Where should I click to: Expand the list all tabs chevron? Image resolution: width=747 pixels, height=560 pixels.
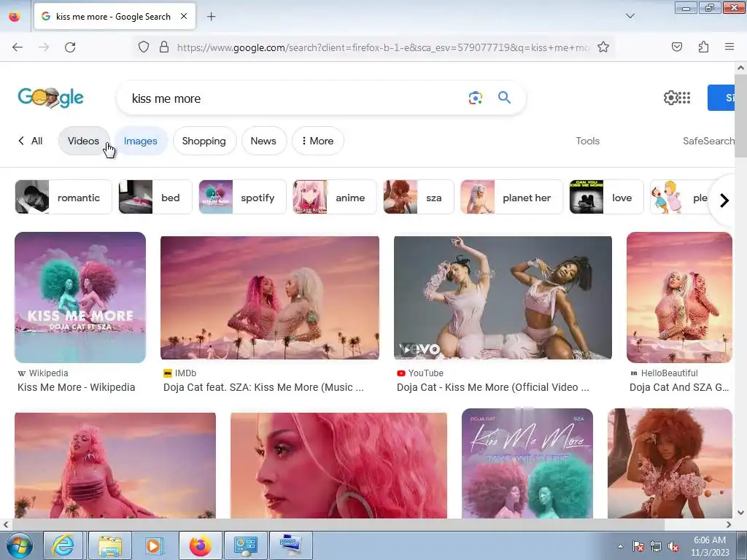(630, 16)
